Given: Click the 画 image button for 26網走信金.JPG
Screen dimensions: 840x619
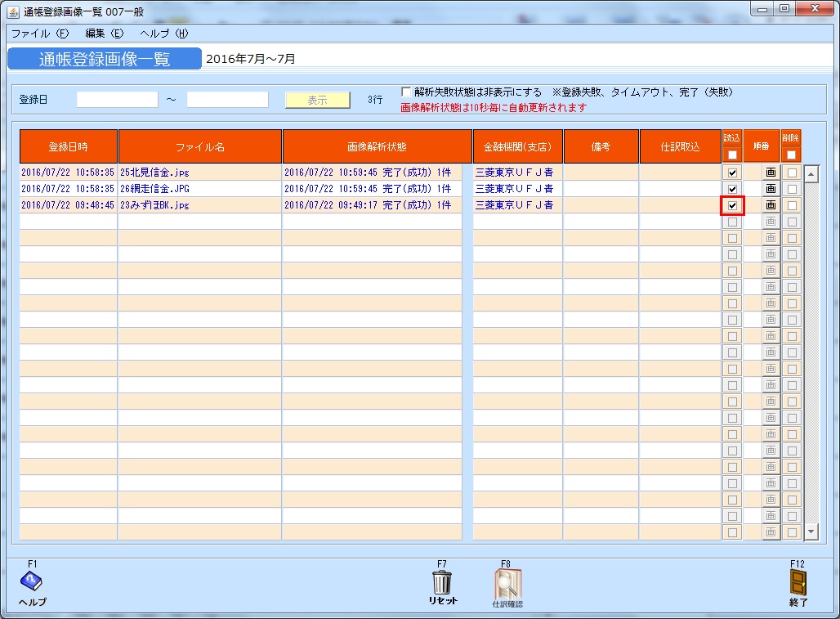Looking at the screenshot, I should 770,189.
